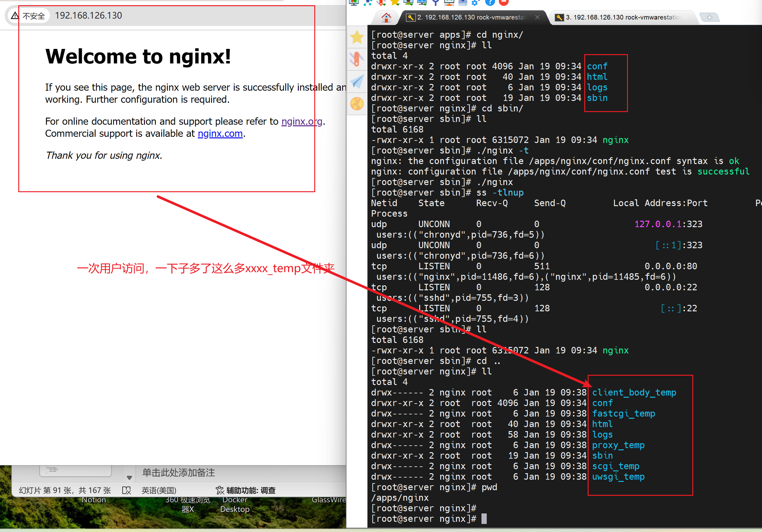Click the home tab icon in MobaXterm

[x=386, y=17]
